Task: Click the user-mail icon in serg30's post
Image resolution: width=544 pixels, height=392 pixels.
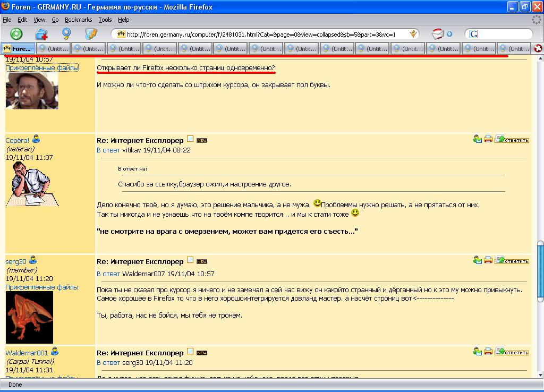Action: point(478,260)
